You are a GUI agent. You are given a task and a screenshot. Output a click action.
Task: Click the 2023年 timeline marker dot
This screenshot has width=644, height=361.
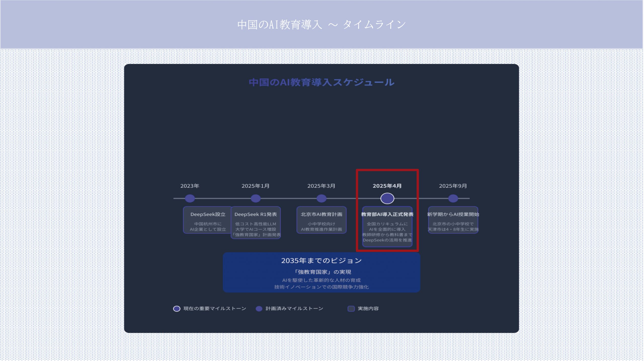190,198
